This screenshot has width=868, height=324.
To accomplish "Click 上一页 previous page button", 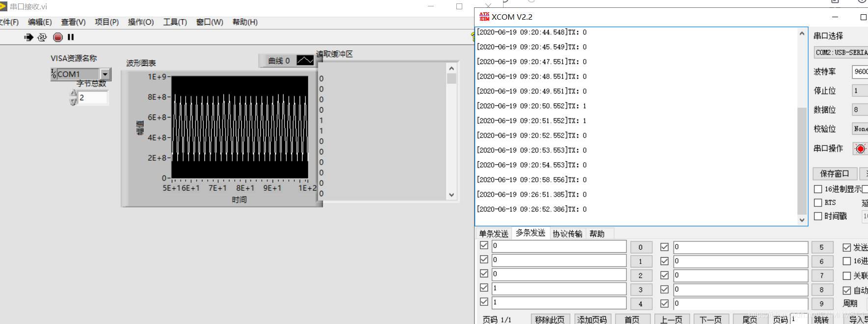I will pyautogui.click(x=672, y=320).
